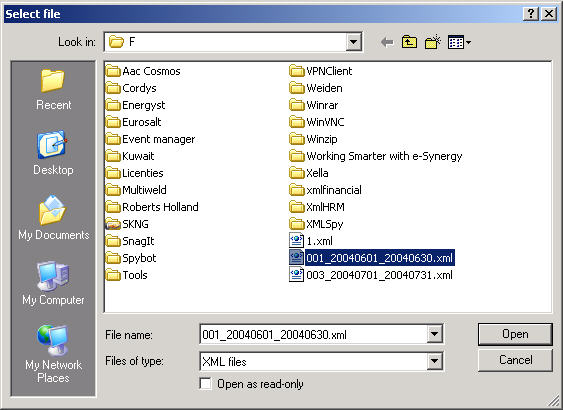
Task: Create a new folder
Action: click(433, 42)
